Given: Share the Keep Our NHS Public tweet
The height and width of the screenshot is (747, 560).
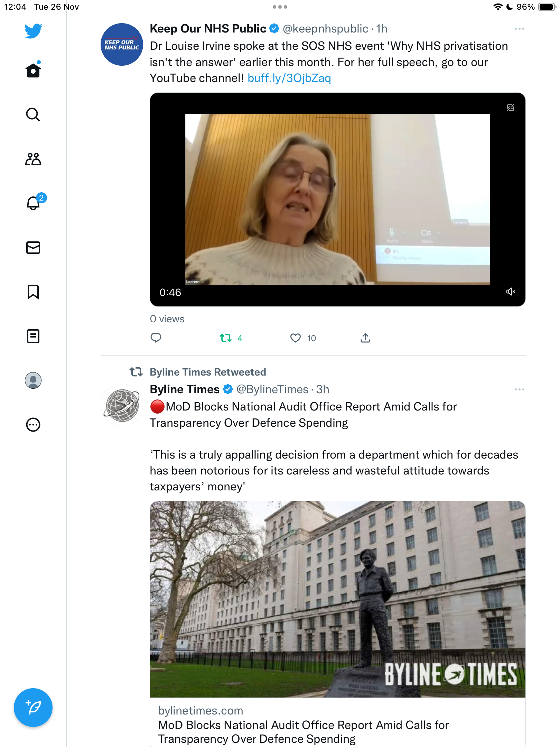Looking at the screenshot, I should pyautogui.click(x=365, y=338).
